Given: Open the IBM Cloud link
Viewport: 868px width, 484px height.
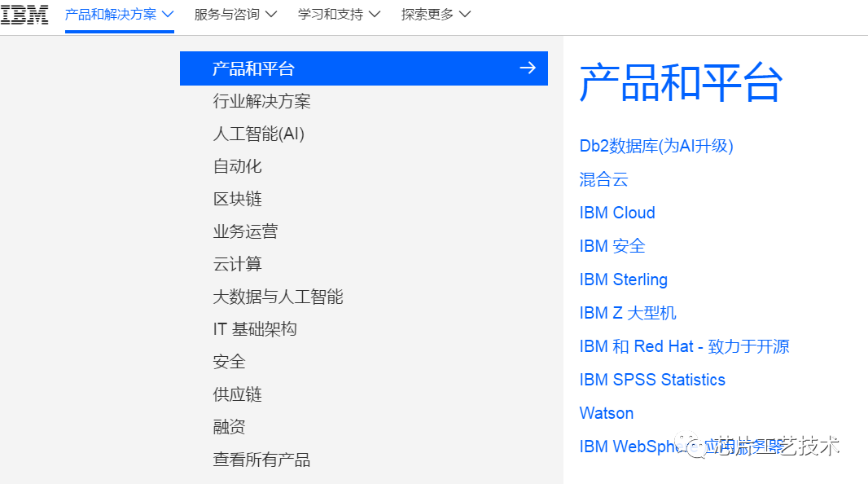Looking at the screenshot, I should coord(617,213).
